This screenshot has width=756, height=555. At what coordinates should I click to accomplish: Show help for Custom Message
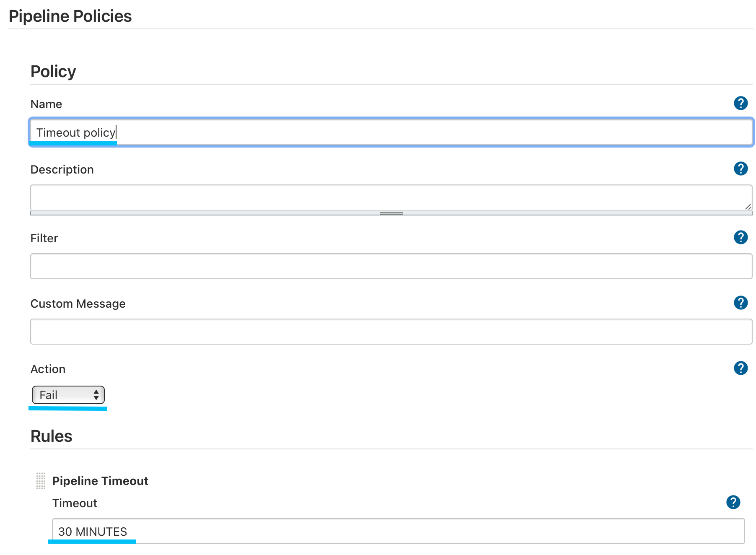coord(740,303)
